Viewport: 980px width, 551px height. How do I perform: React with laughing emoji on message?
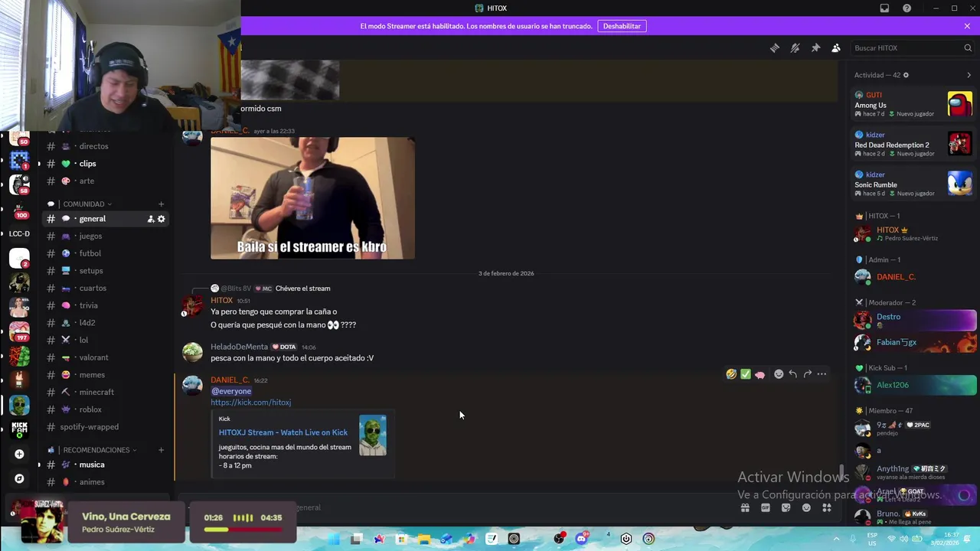click(731, 374)
